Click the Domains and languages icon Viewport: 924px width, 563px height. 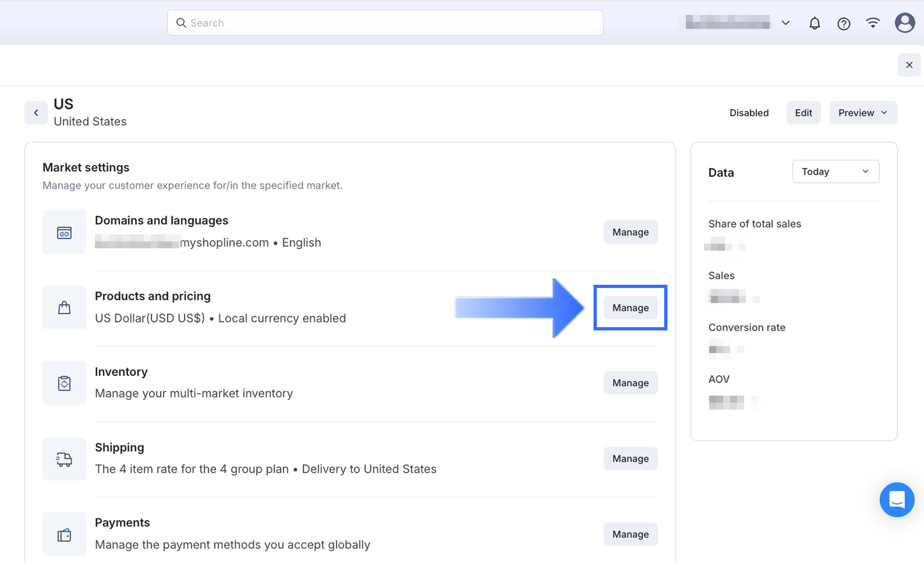pyautogui.click(x=64, y=233)
